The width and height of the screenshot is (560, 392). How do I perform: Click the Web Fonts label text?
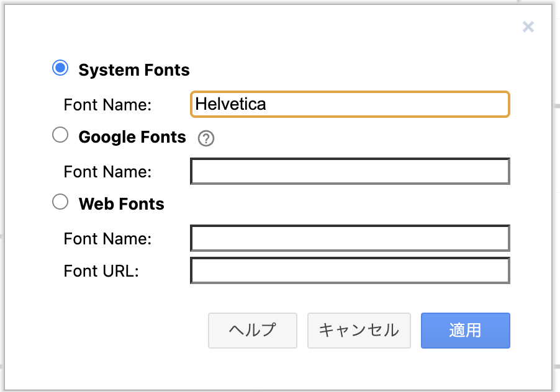click(x=121, y=203)
